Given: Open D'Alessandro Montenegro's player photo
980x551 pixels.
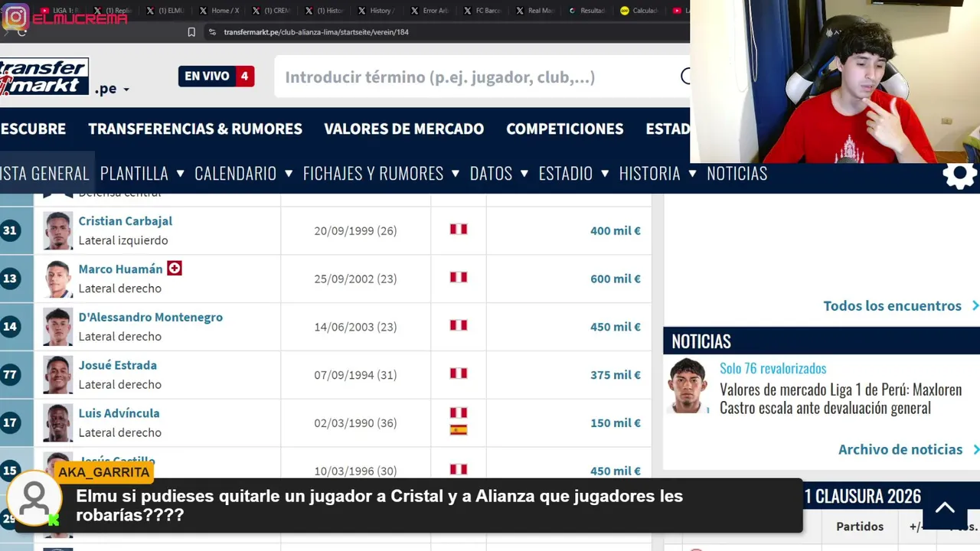Looking at the screenshot, I should (x=58, y=327).
